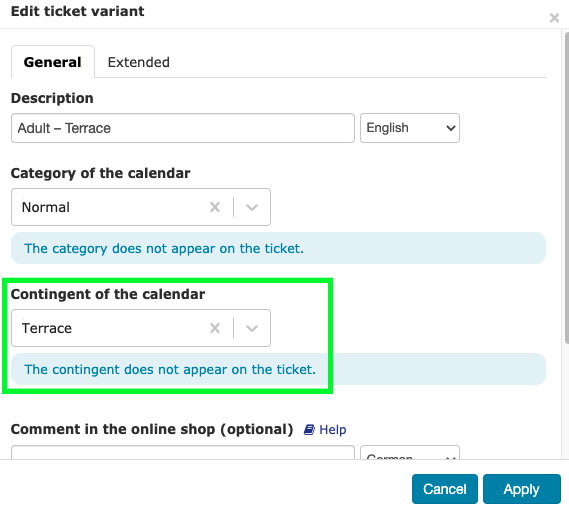Clear the Normal category selection

215,207
